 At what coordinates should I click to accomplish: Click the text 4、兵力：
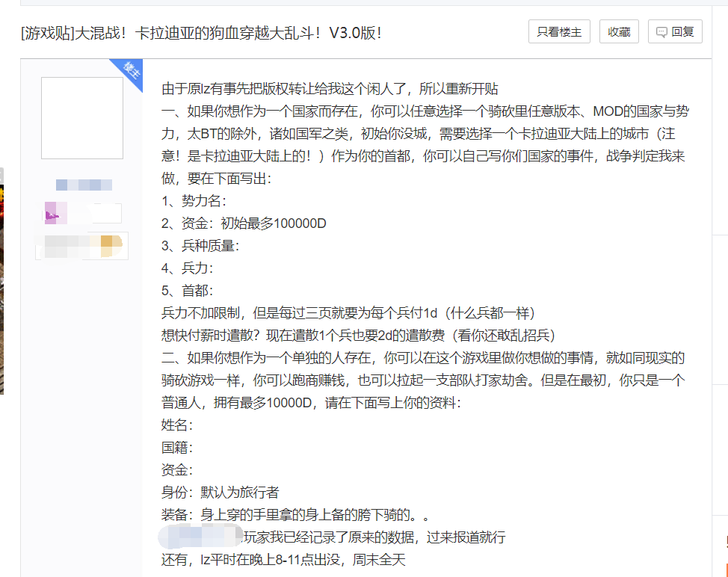pyautogui.click(x=187, y=268)
